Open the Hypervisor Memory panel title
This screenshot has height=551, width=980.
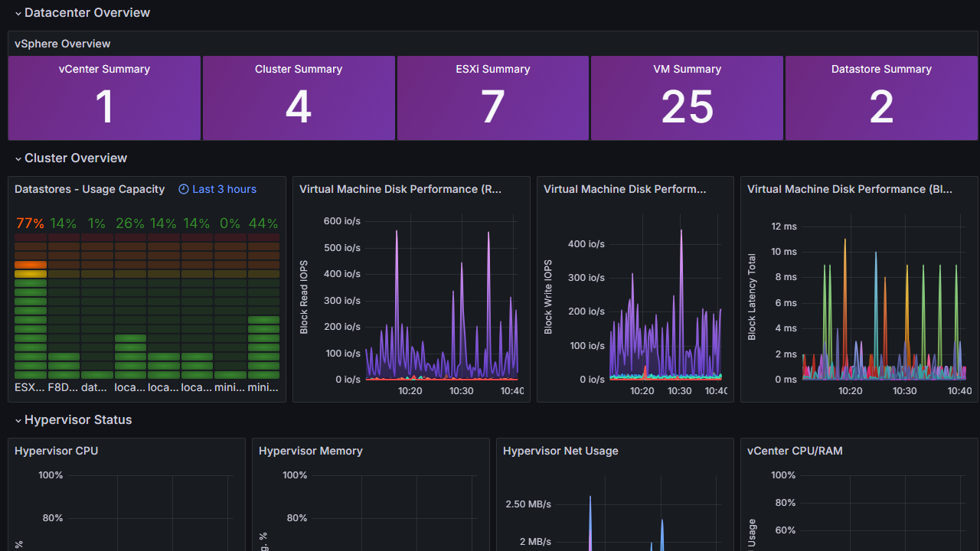pyautogui.click(x=311, y=451)
